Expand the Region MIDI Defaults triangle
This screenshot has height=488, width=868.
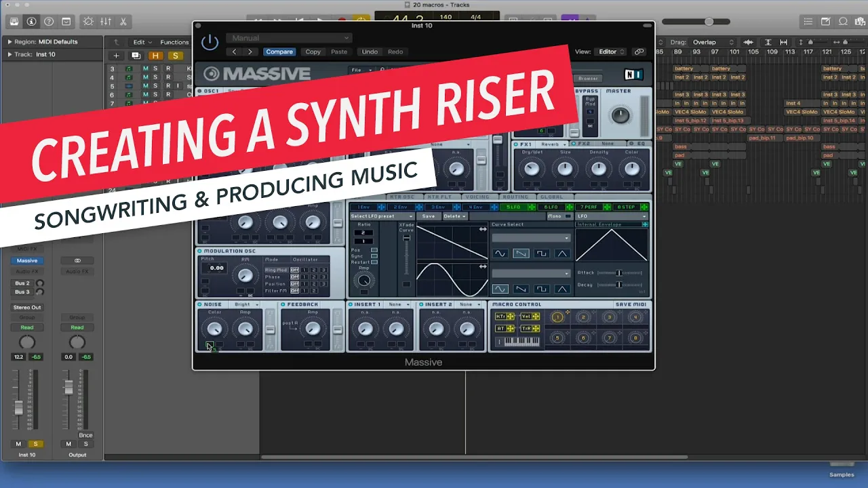pyautogui.click(x=9, y=42)
